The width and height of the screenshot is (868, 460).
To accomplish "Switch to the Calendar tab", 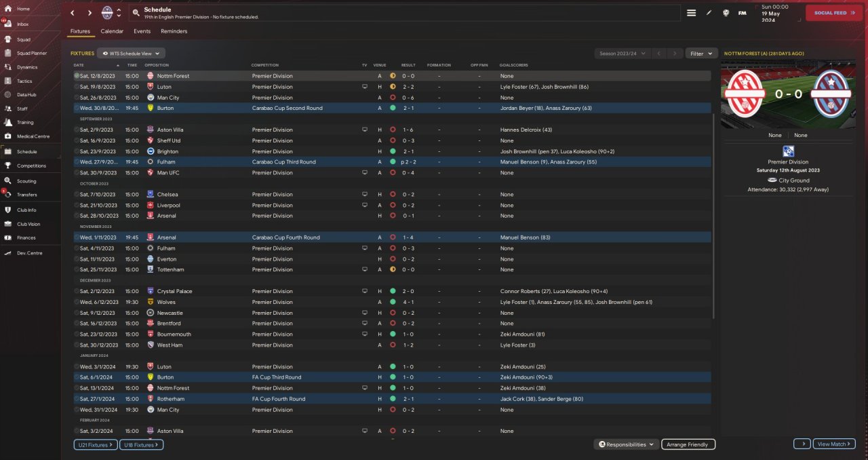I will (x=112, y=31).
